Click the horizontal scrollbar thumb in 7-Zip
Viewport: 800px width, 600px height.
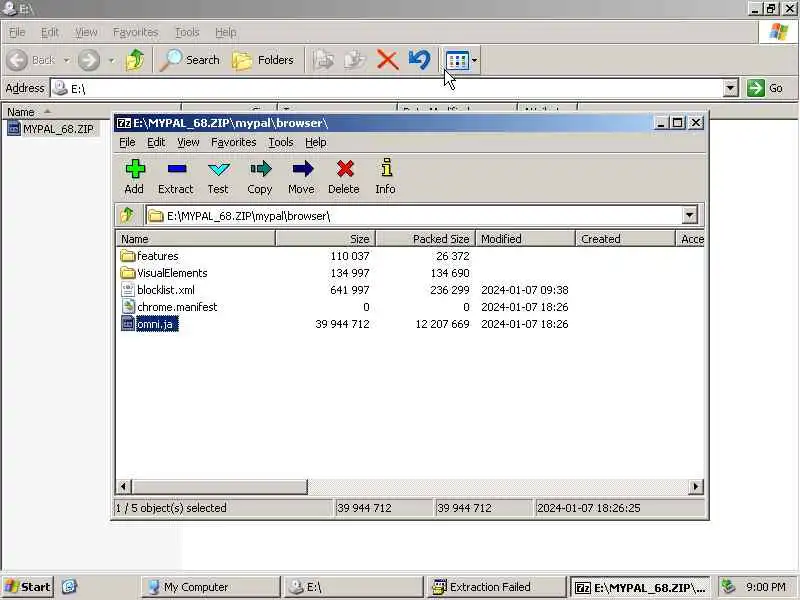pos(219,487)
